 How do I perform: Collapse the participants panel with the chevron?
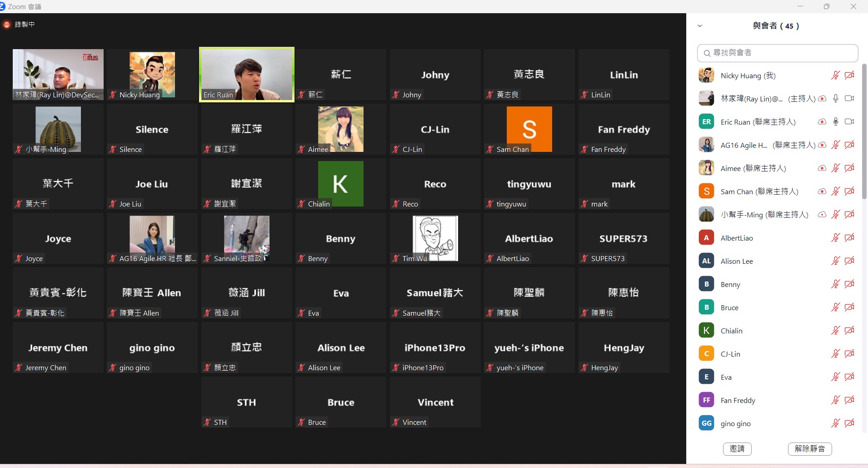700,26
